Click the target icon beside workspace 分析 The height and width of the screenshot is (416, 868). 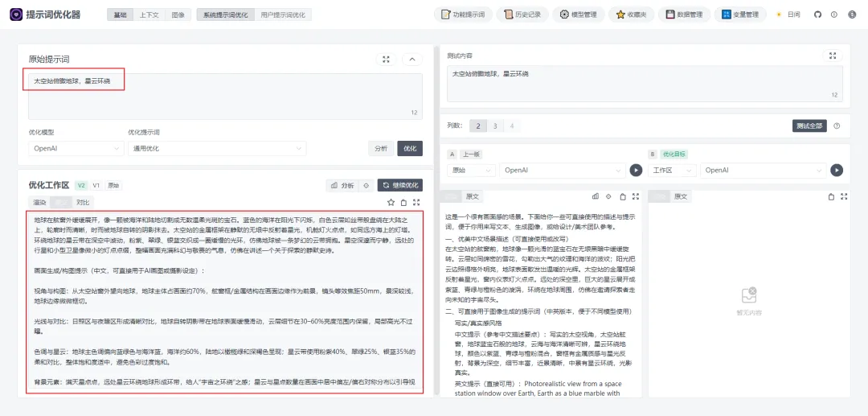tap(366, 186)
